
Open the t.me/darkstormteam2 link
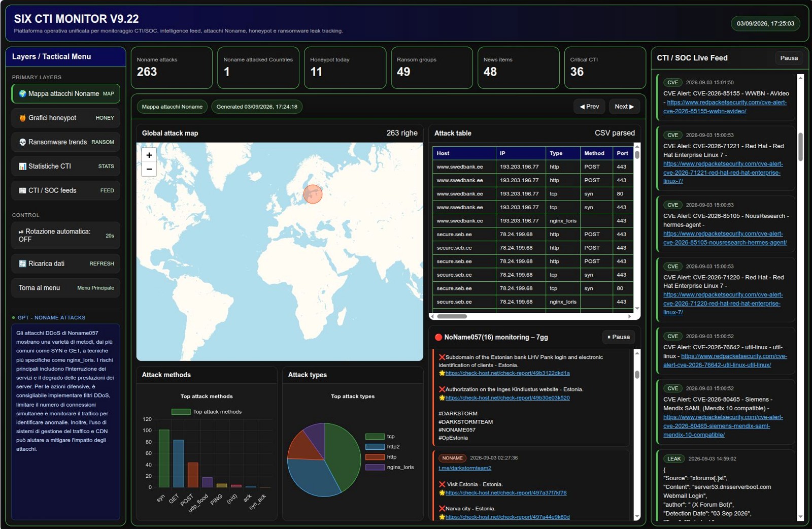(465, 468)
